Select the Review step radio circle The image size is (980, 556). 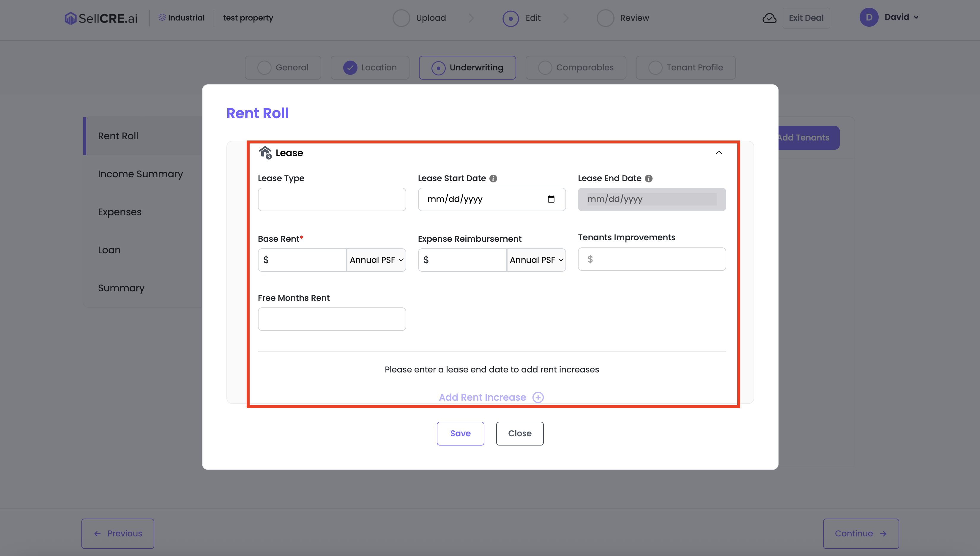pyautogui.click(x=605, y=18)
